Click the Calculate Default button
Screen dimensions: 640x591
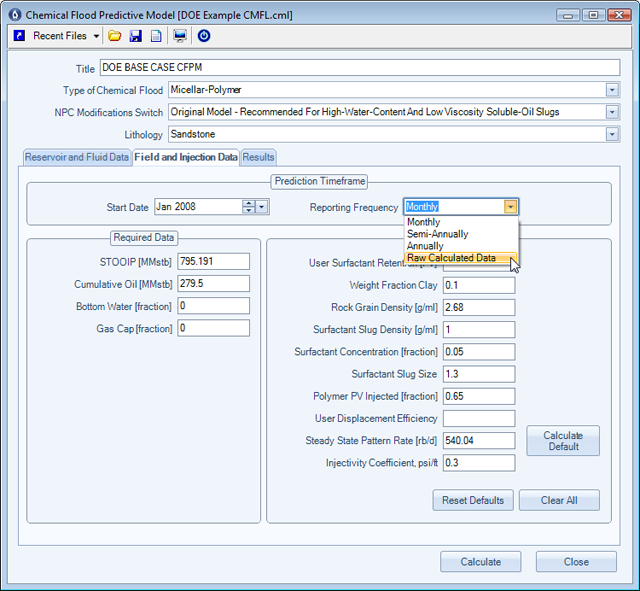coord(563,441)
